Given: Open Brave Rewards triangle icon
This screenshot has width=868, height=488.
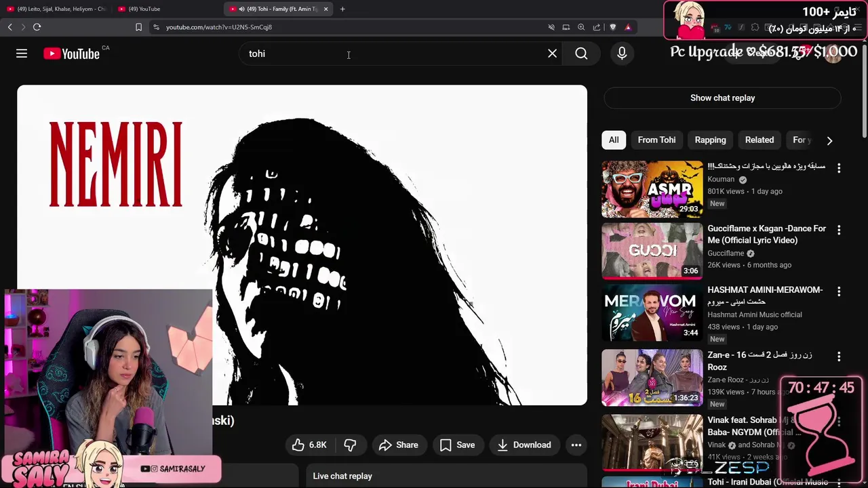Looking at the screenshot, I should pyautogui.click(x=628, y=27).
